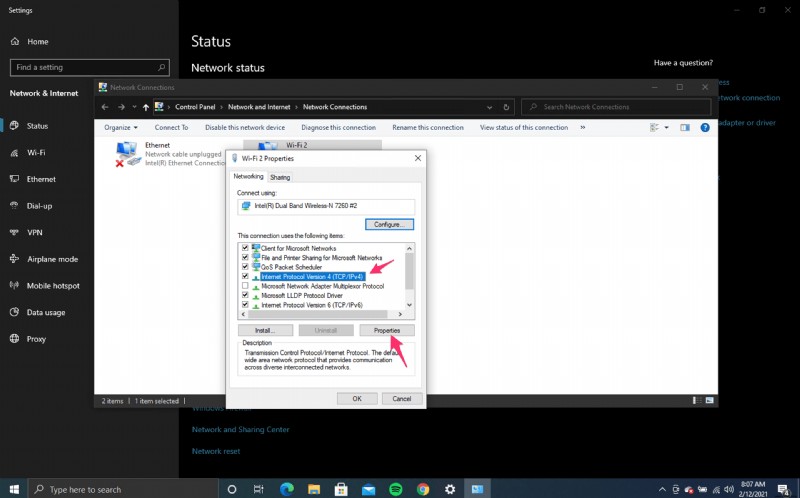This screenshot has width=800, height=498.
Task: Toggle File and Printer Sharing checkbox
Action: (x=245, y=258)
